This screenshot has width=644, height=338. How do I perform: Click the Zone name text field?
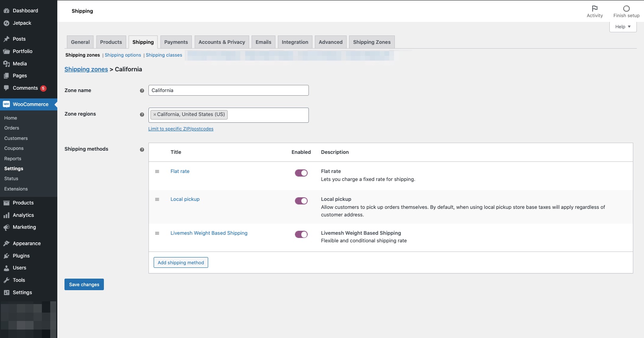(x=228, y=90)
